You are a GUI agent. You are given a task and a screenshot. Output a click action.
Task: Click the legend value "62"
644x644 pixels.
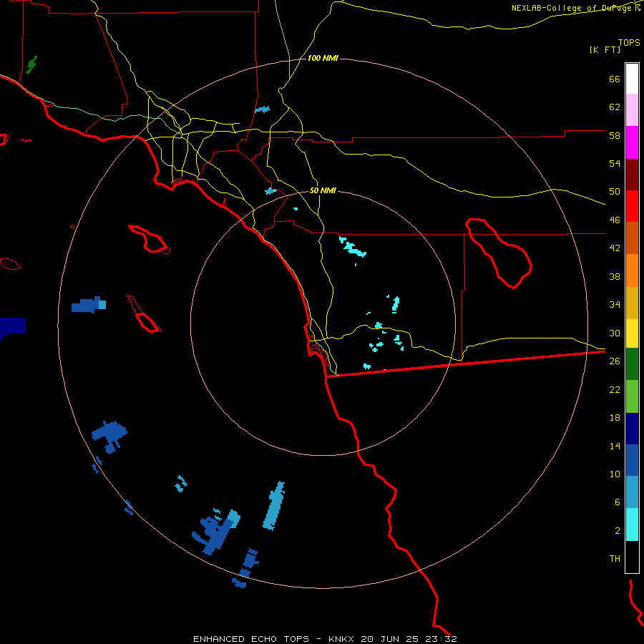615,107
